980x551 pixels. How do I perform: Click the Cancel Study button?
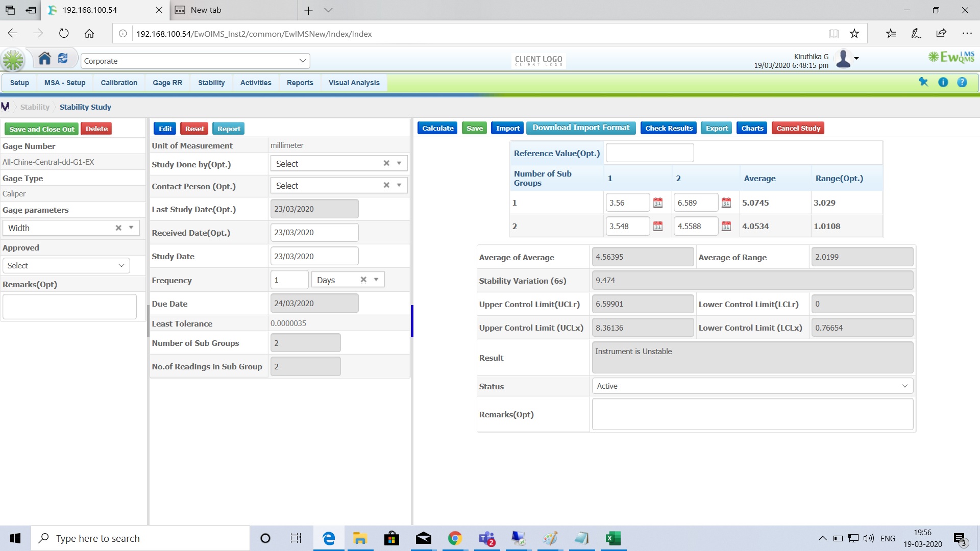(798, 128)
